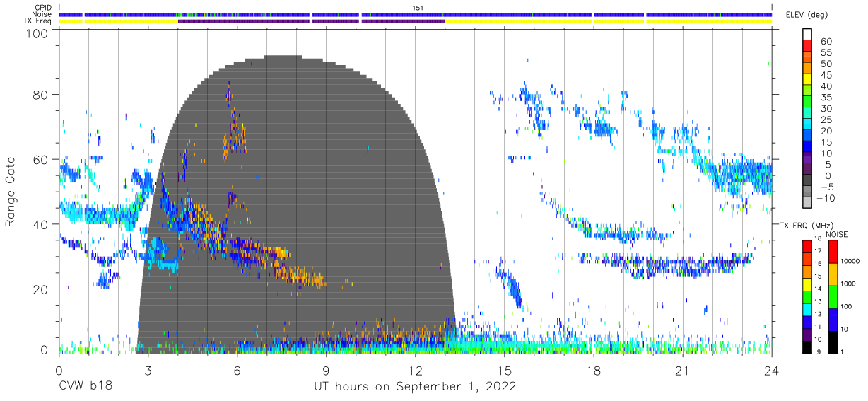Click the '1000' label on NOISE scale
The width and height of the screenshot is (868, 401).
849,284
